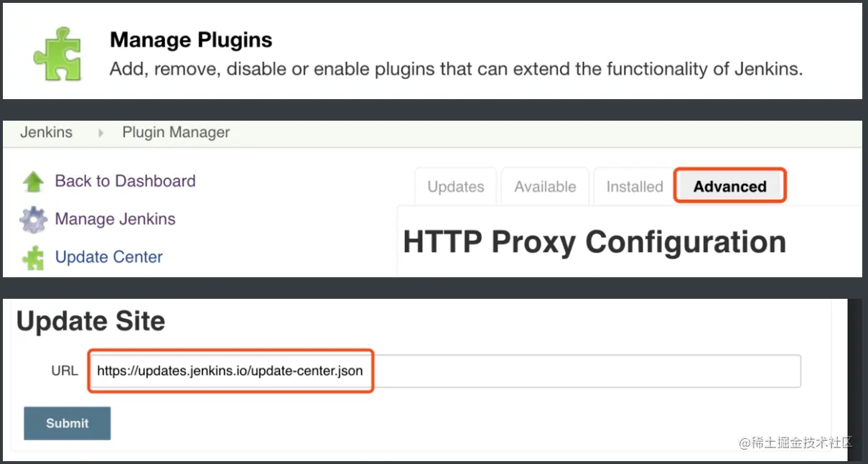
Task: Open the Back to Dashboard link
Action: click(125, 181)
